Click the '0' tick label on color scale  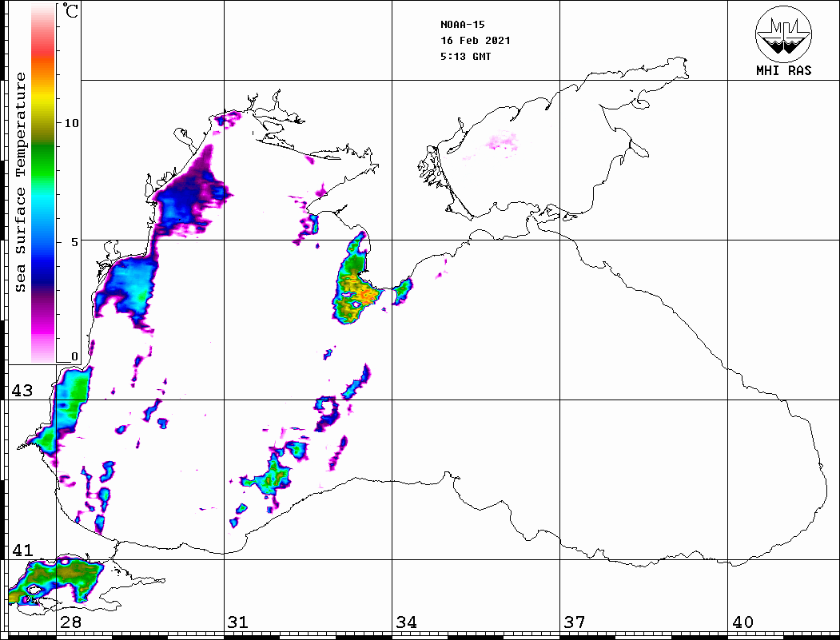74,356
